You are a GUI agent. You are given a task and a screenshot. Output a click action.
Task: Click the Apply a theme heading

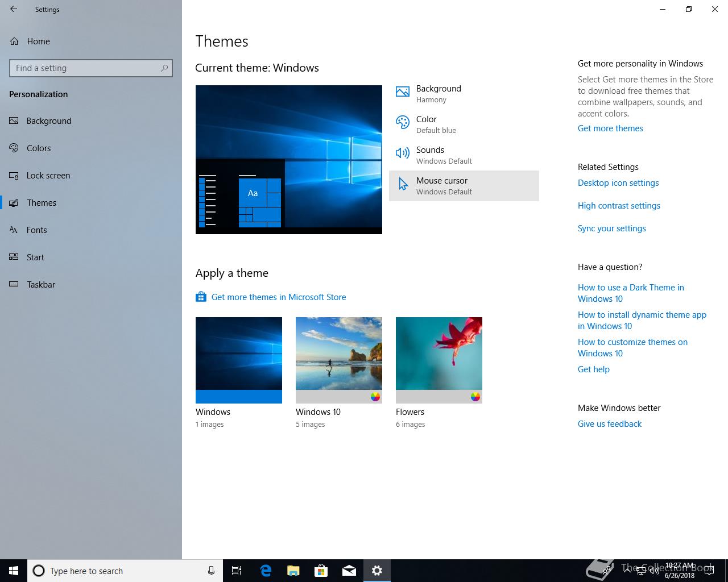(x=232, y=273)
